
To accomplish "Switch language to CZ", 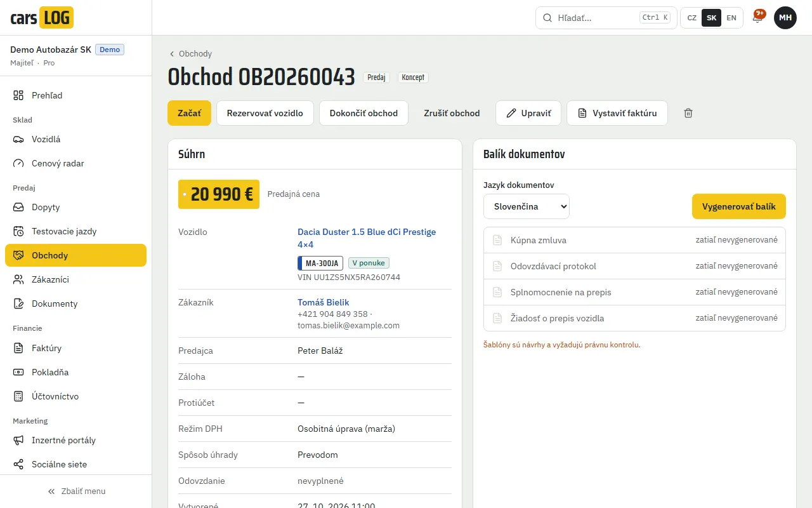I will pyautogui.click(x=692, y=18).
